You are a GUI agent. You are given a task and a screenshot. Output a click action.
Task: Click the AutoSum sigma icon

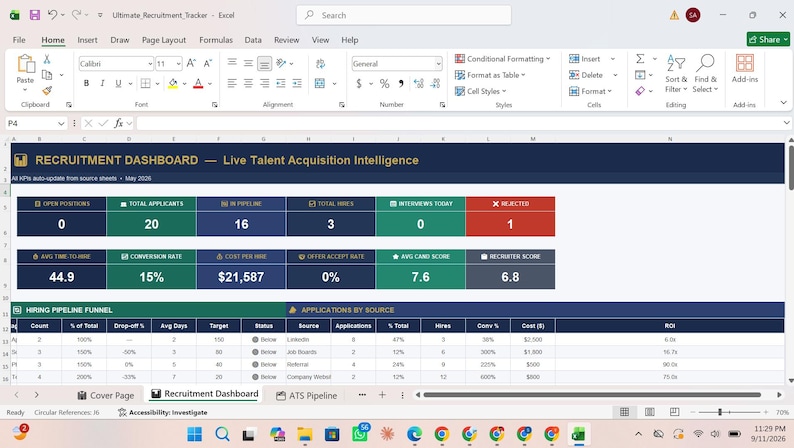[x=641, y=59]
